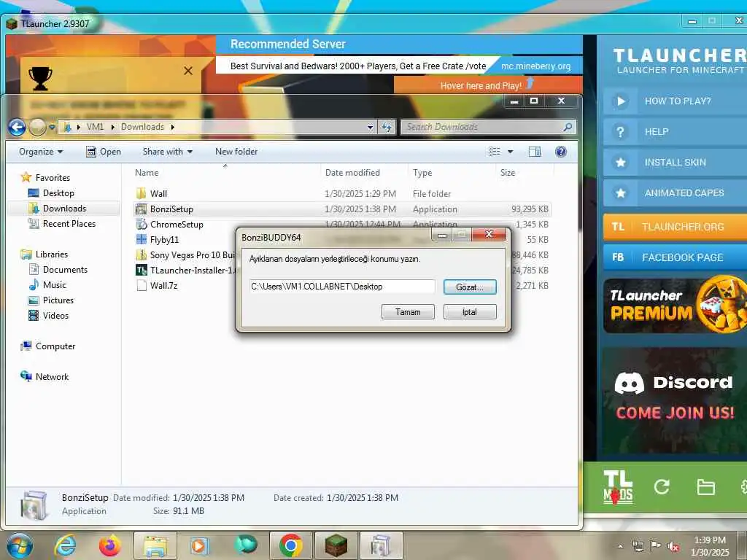This screenshot has height=560, width=747.
Task: Open Google Chrome from the taskbar
Action: point(291,545)
